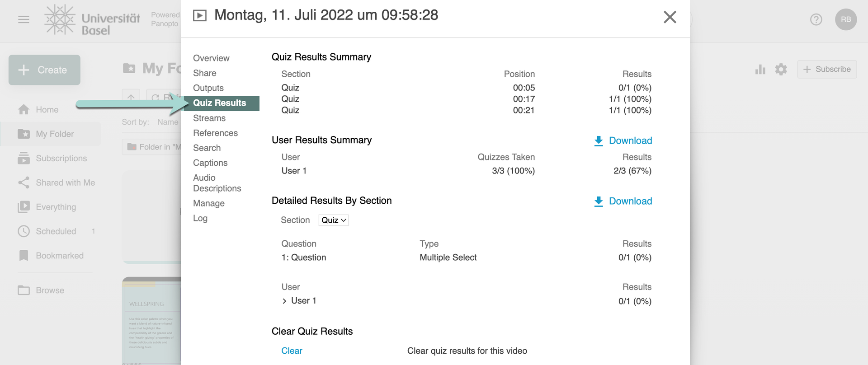Close the video settings dialog

coord(670,17)
